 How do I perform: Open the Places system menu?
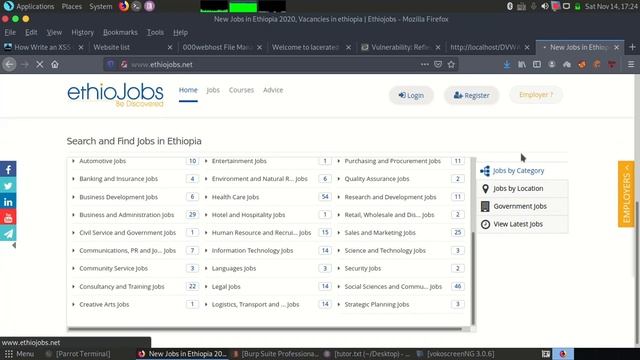pos(72,6)
